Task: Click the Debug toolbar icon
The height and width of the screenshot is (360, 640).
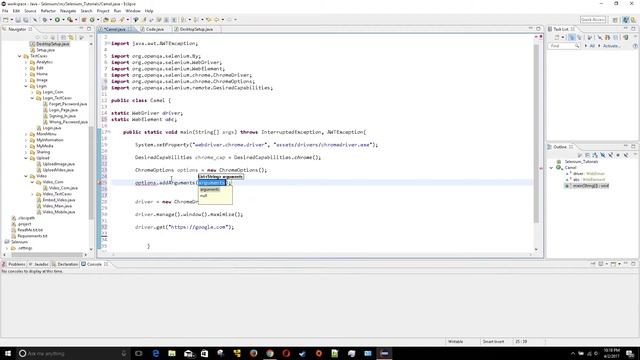Action: pyautogui.click(x=44, y=20)
